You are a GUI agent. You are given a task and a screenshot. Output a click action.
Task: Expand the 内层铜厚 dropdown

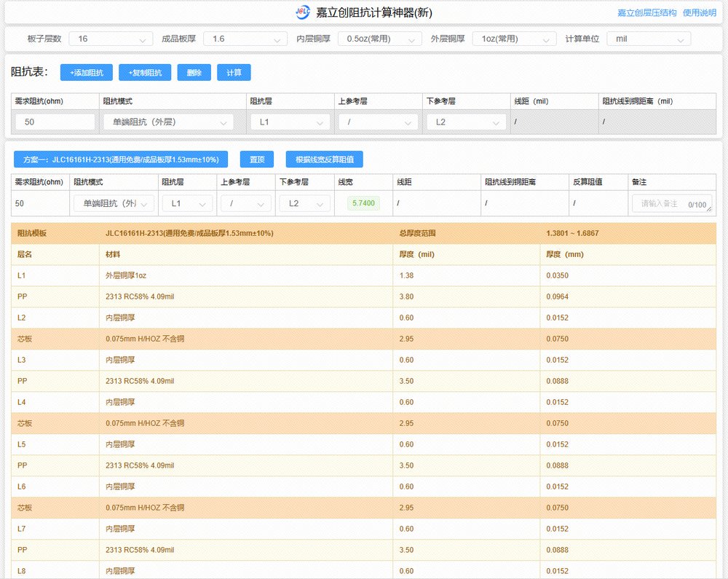pyautogui.click(x=379, y=39)
